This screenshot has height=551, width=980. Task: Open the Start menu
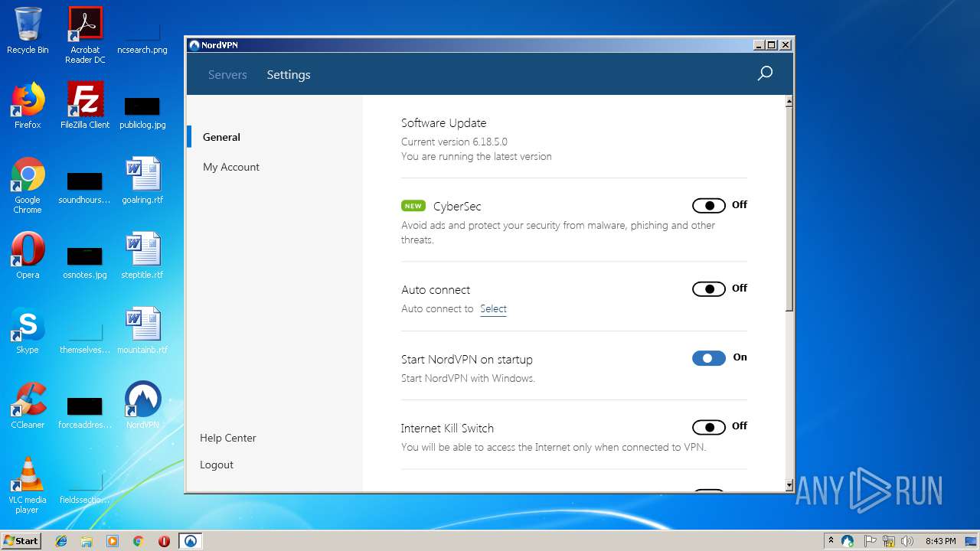point(21,540)
